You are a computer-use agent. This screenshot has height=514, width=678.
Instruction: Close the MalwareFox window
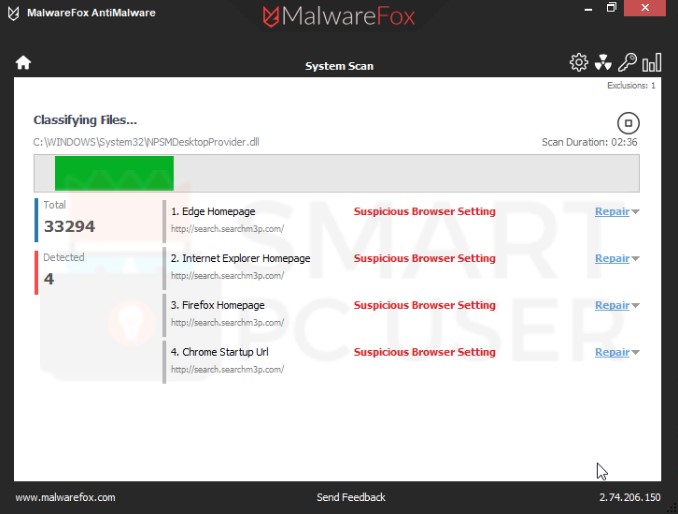645,8
